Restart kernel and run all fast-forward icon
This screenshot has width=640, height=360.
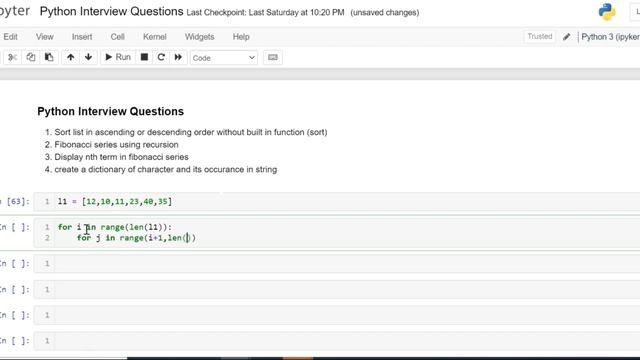click(178, 58)
